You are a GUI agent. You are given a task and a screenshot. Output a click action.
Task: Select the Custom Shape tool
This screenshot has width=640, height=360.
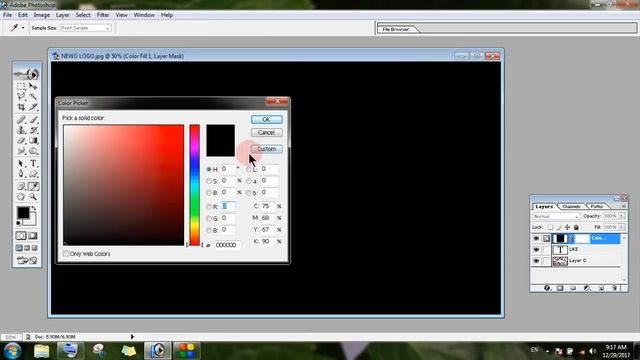coord(33,174)
